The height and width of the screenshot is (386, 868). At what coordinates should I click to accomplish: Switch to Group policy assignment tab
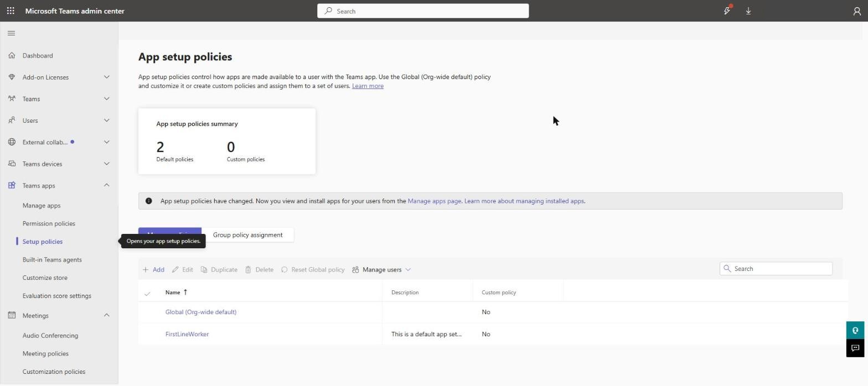pyautogui.click(x=247, y=235)
